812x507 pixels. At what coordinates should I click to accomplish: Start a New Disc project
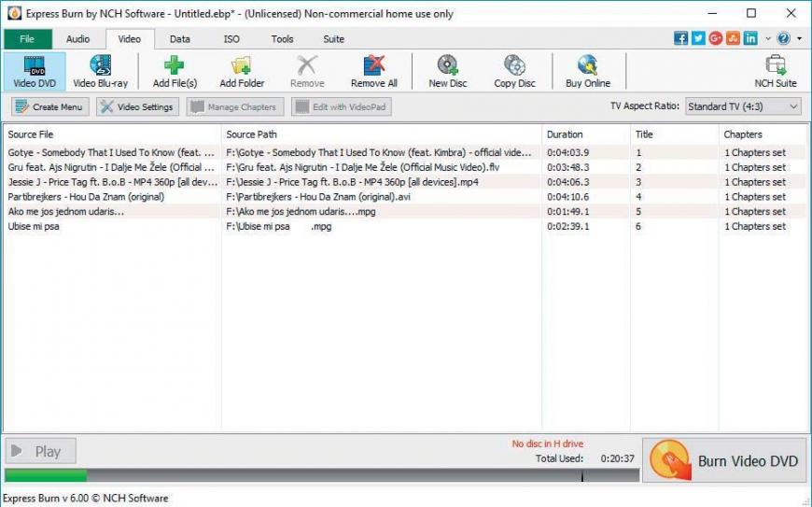pyautogui.click(x=447, y=72)
